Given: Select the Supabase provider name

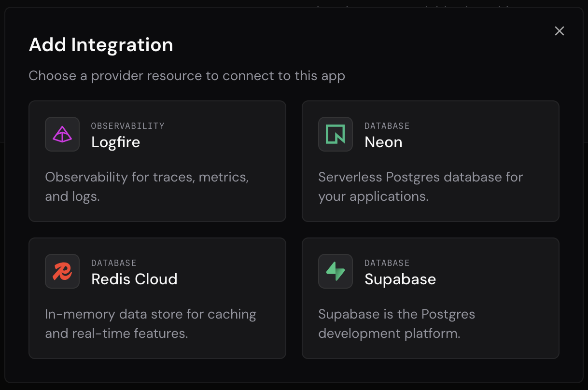Looking at the screenshot, I should (401, 279).
